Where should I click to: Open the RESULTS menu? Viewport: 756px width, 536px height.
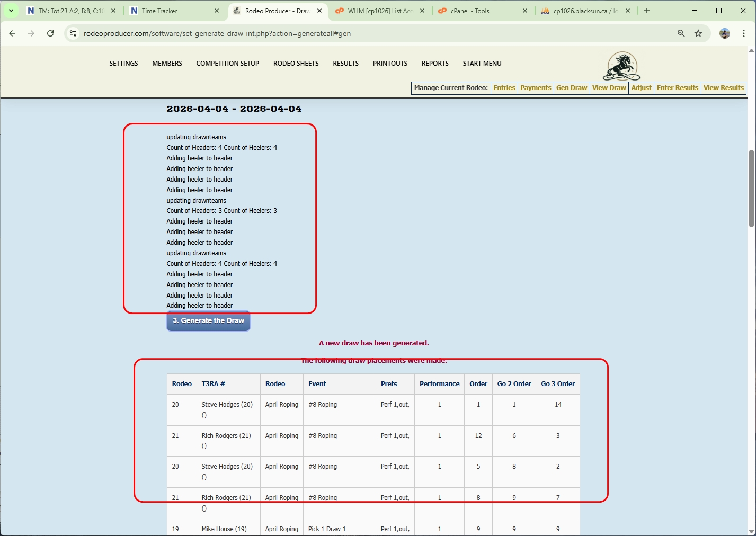click(345, 64)
